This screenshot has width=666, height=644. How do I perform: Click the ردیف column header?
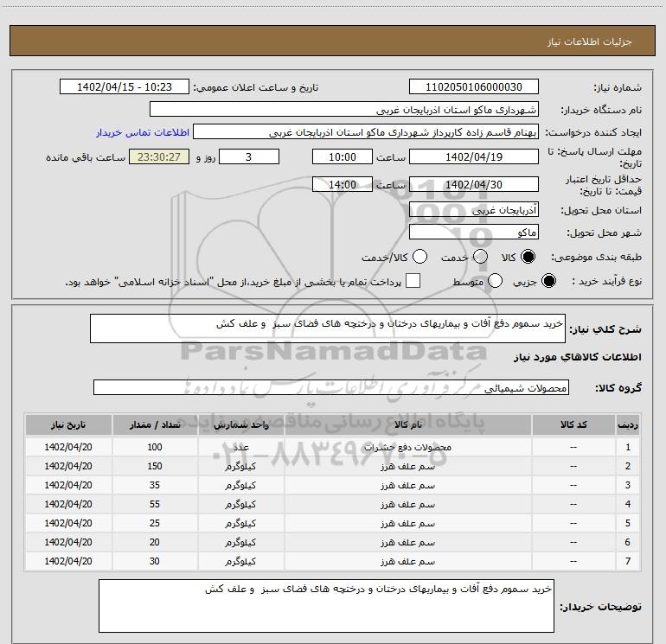click(628, 424)
